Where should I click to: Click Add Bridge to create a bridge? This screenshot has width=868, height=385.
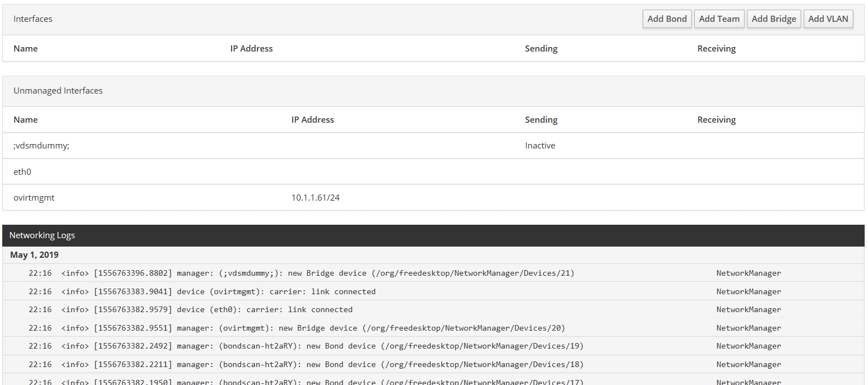click(773, 19)
